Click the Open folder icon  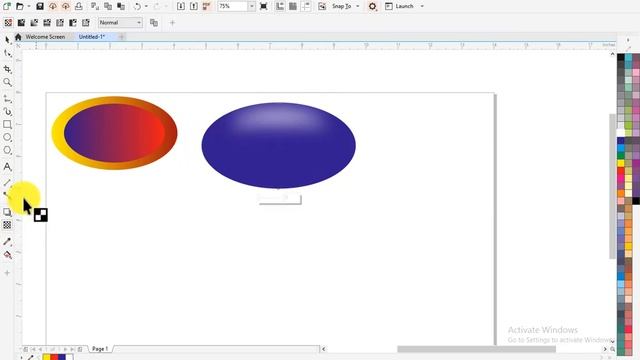click(20, 6)
